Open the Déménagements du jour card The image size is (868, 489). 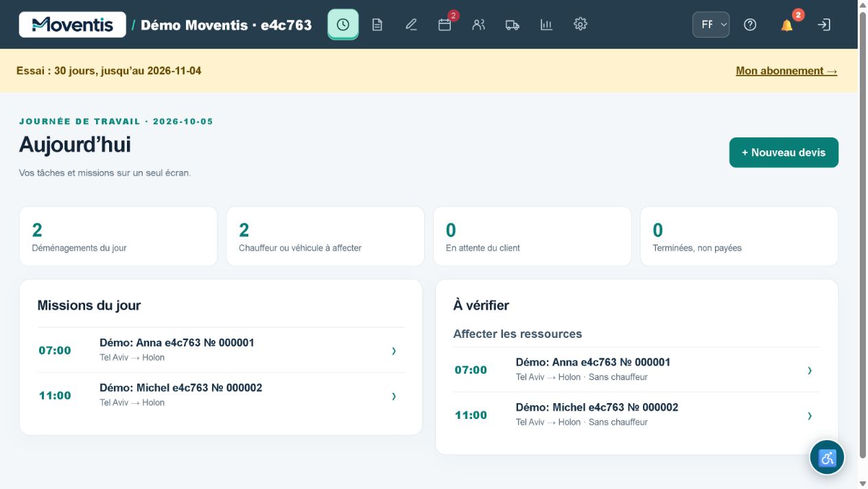[118, 236]
